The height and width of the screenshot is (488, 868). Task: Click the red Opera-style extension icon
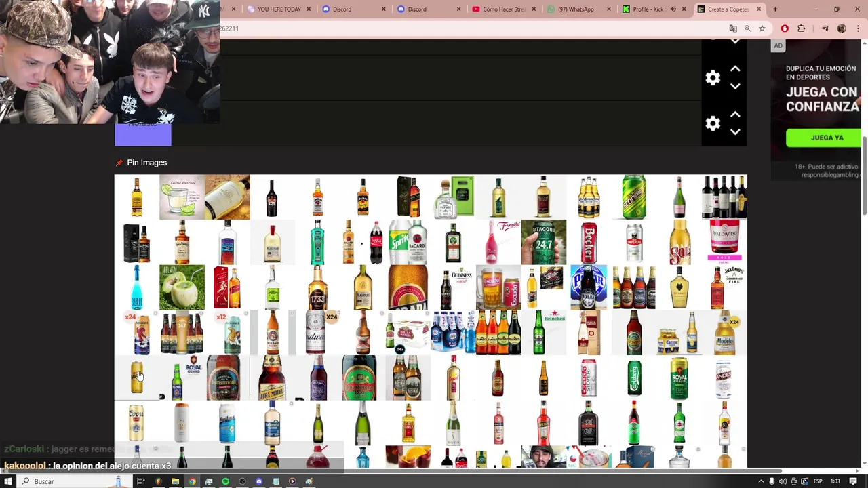click(785, 28)
